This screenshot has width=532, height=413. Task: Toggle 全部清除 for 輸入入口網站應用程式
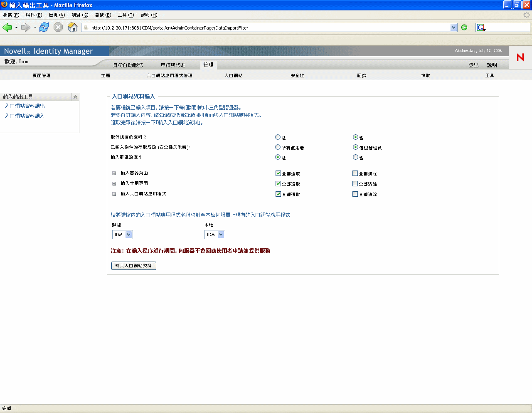355,194
